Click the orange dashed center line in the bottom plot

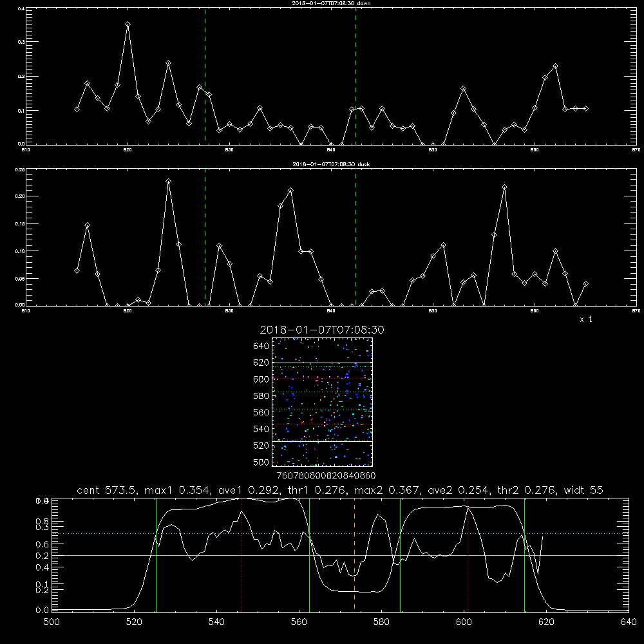[x=354, y=554]
